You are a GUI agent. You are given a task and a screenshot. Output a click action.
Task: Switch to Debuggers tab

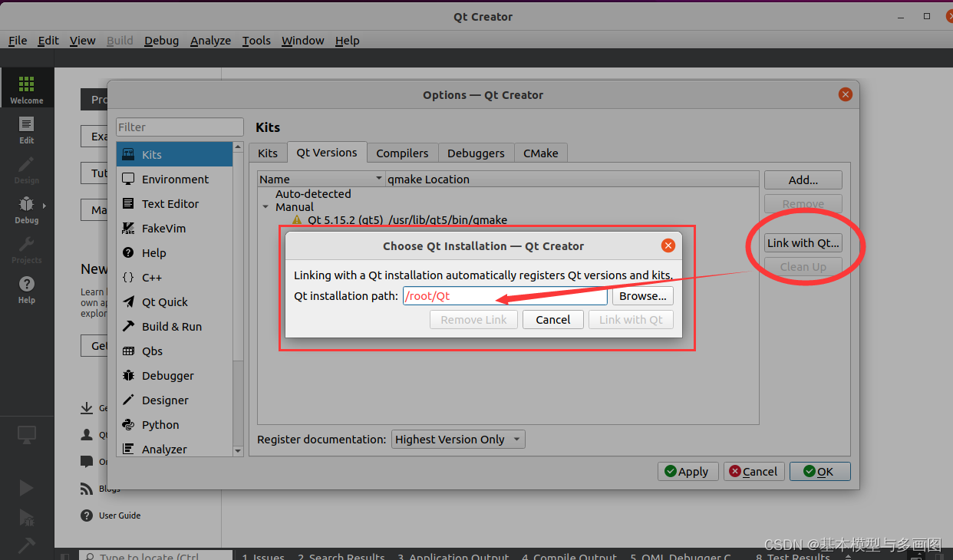[476, 153]
